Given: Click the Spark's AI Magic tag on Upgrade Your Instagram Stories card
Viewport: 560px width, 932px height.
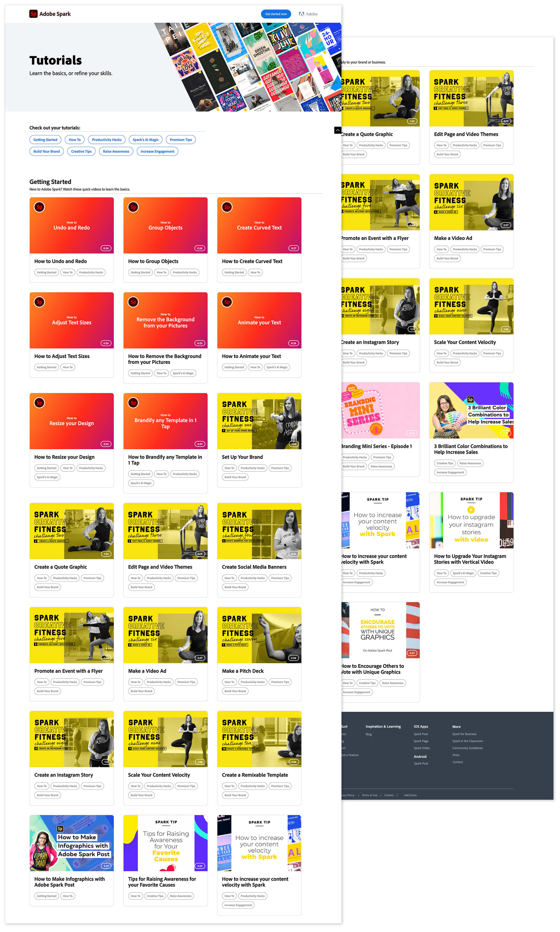Looking at the screenshot, I should [463, 573].
